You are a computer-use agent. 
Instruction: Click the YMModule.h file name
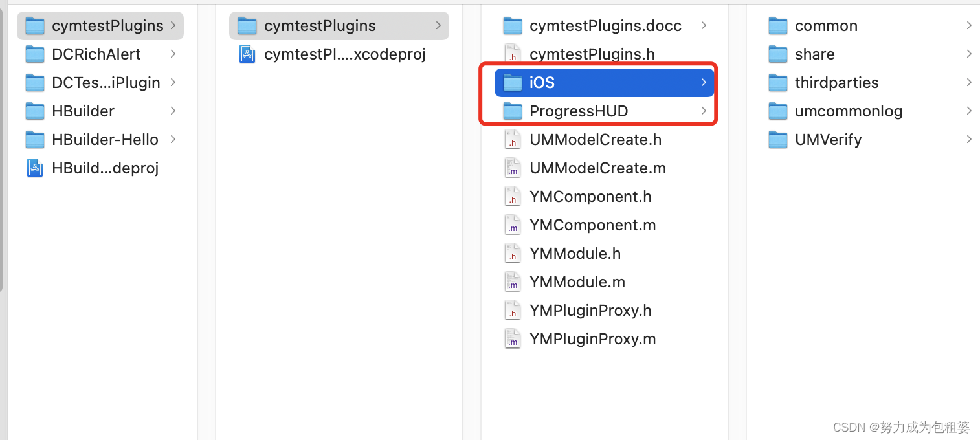(x=575, y=254)
